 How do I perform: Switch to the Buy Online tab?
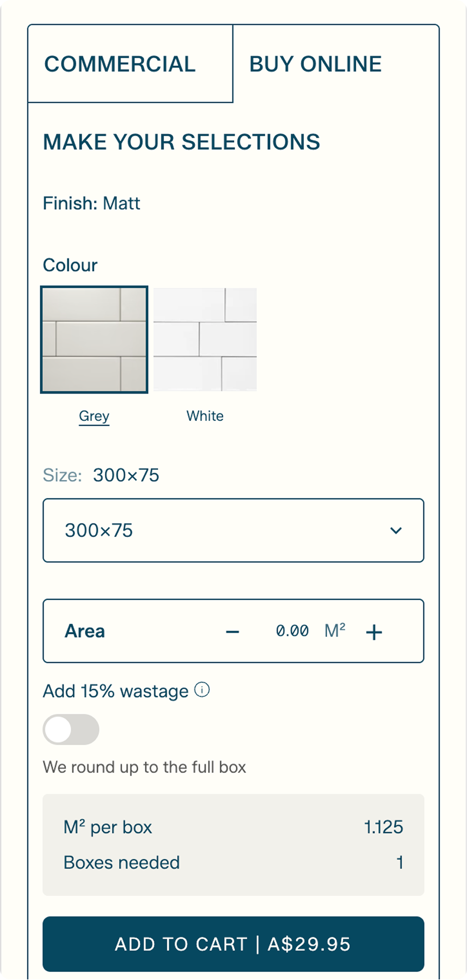pyautogui.click(x=315, y=64)
